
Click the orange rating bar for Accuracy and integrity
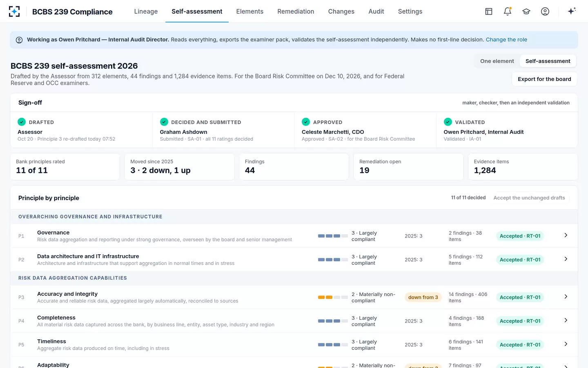[333, 297]
